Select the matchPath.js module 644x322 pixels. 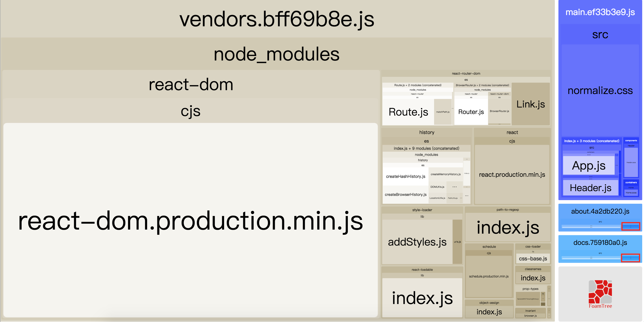click(443, 112)
